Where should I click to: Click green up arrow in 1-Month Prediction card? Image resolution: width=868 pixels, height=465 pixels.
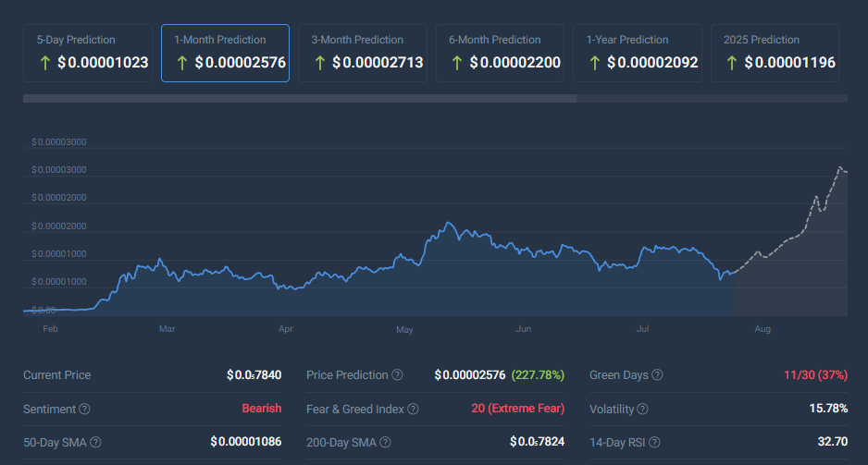182,63
